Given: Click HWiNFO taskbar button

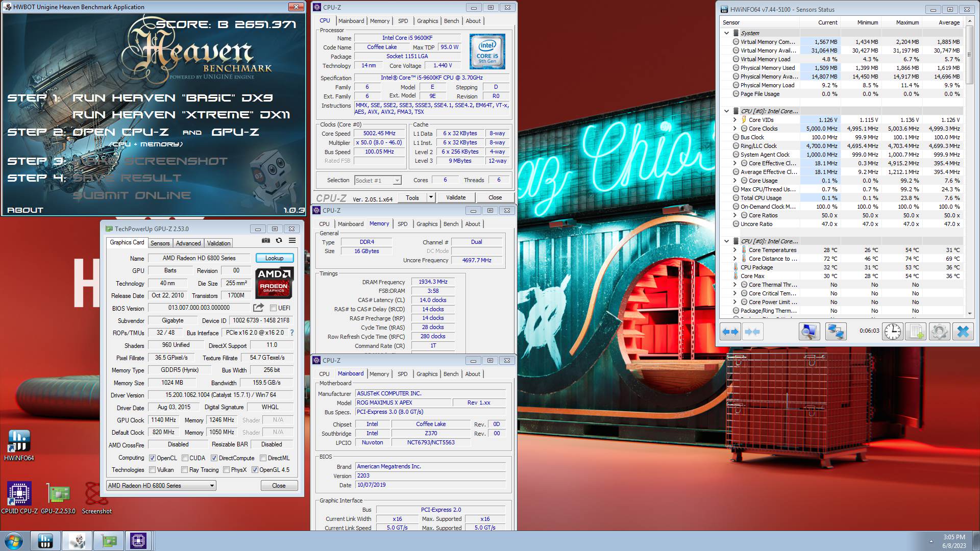Looking at the screenshot, I should (x=45, y=541).
